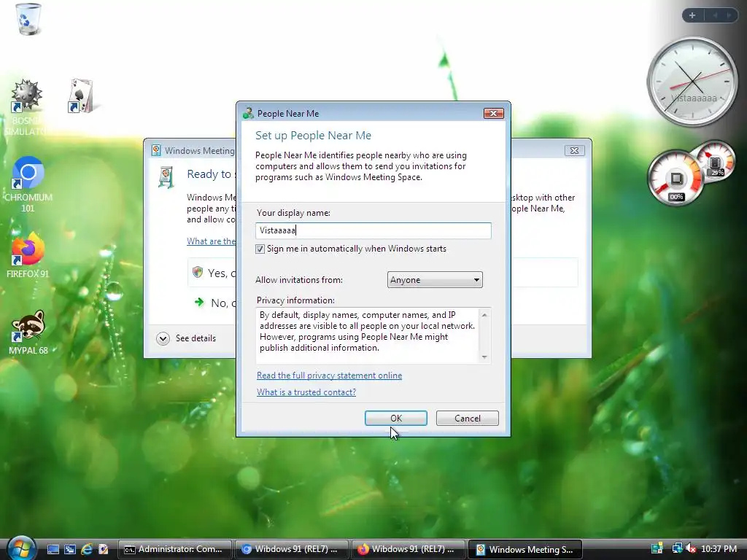747x560 pixels.
Task: Click Cancel in People Near Me
Action: click(468, 418)
